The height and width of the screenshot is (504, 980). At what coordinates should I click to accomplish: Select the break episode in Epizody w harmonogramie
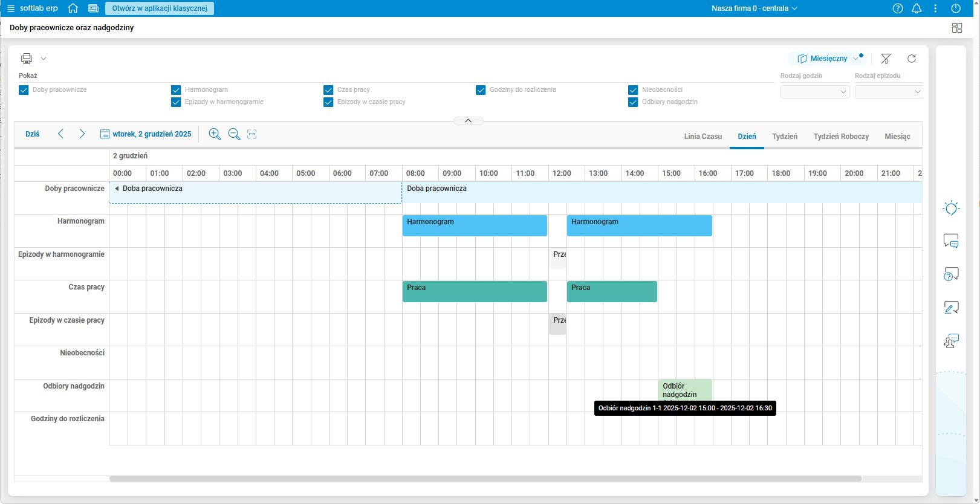click(557, 258)
